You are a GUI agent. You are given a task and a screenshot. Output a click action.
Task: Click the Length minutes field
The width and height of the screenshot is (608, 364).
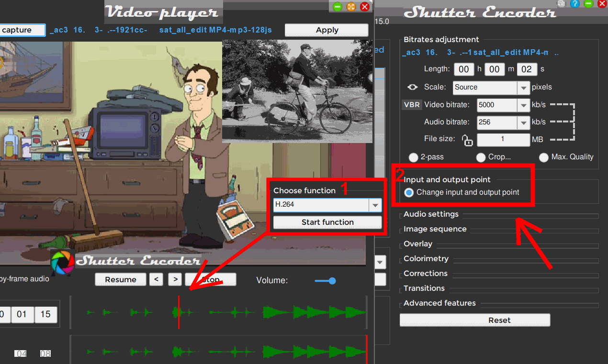[495, 69]
